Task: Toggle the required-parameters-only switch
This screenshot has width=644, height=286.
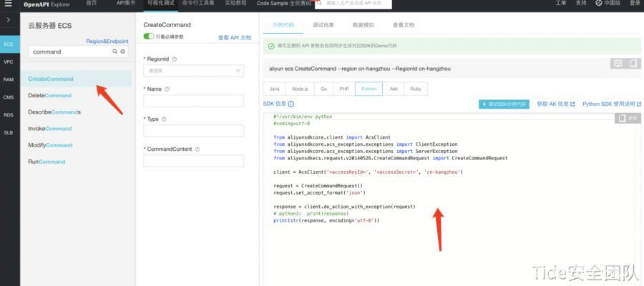Action: coord(149,36)
